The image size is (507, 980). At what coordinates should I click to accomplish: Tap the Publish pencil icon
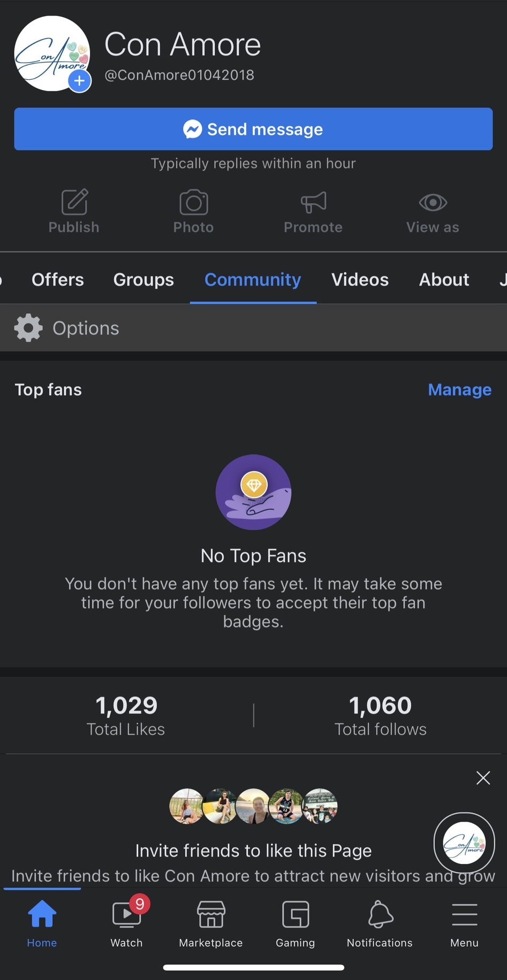coord(74,202)
